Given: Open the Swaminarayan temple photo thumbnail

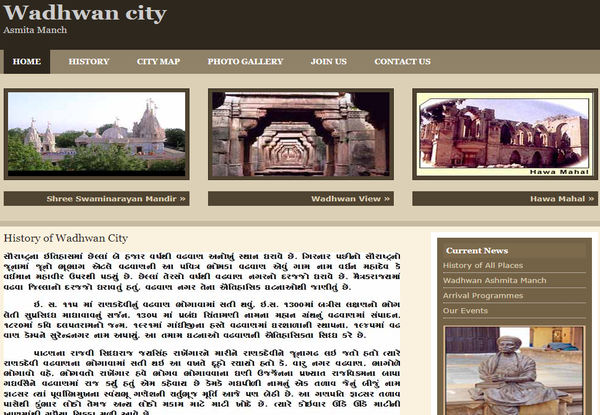Looking at the screenshot, I should click(x=96, y=134).
